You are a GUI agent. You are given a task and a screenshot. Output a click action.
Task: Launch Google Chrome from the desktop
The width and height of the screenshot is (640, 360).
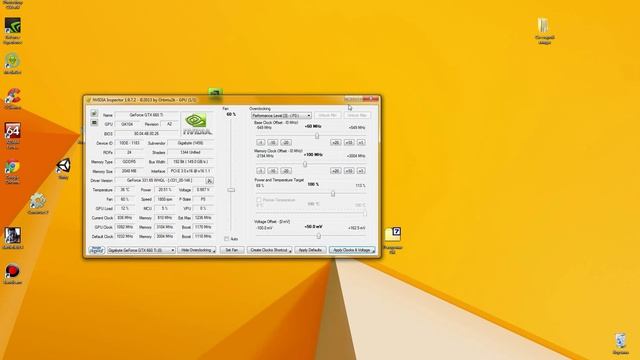12,171
